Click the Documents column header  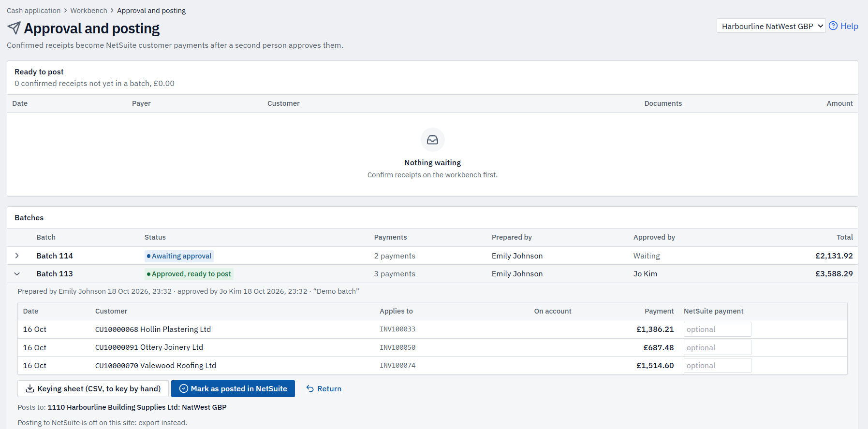click(663, 103)
